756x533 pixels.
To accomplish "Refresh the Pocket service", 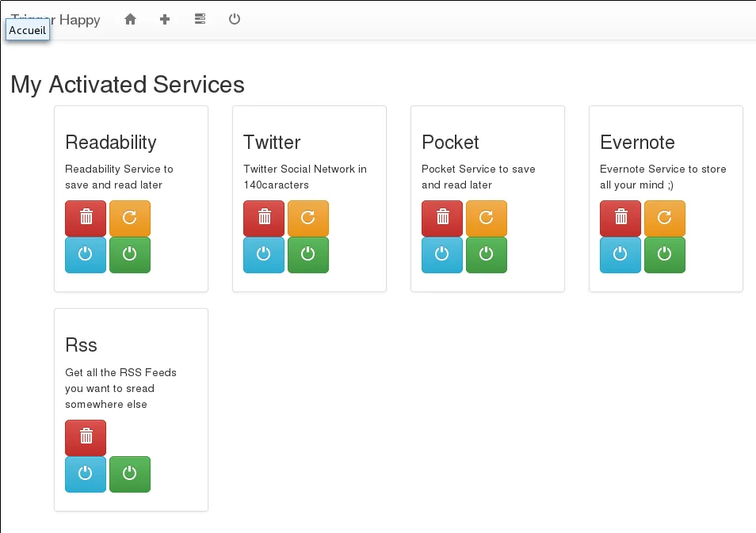I will point(487,218).
